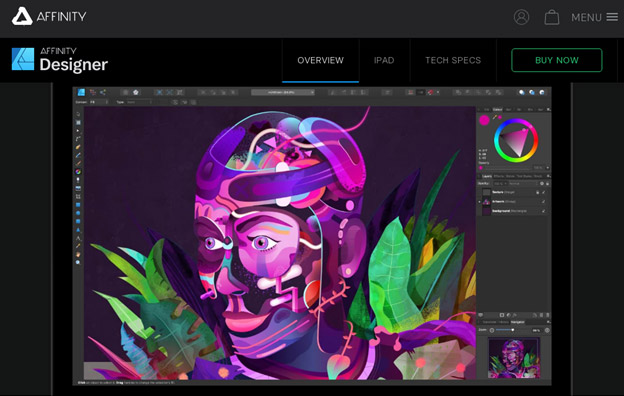Click the hue colour wheel
The width and height of the screenshot is (624, 396).
[516, 140]
